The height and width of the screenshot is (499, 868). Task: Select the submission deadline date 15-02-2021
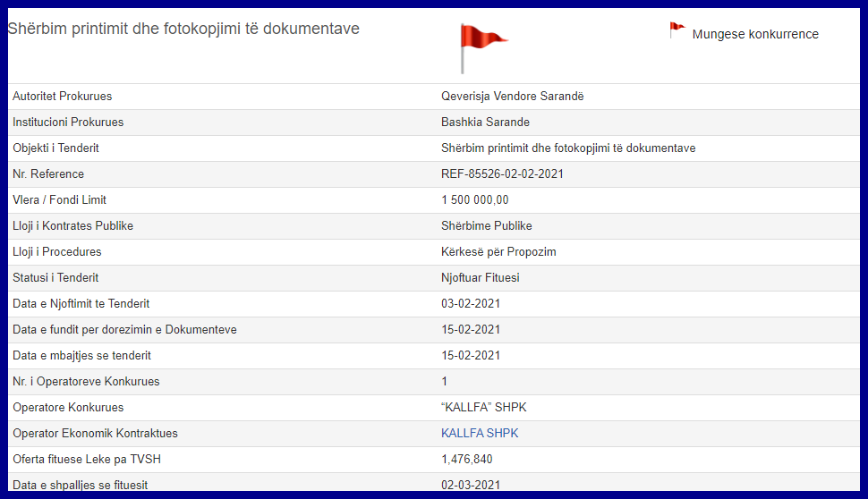[x=471, y=330]
